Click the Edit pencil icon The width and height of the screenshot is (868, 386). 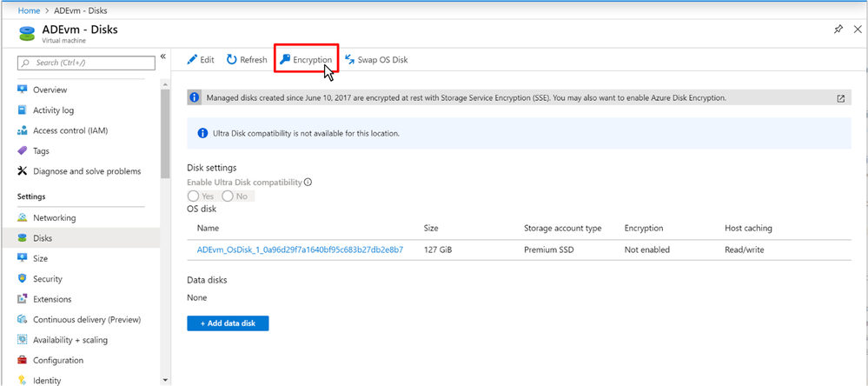191,60
